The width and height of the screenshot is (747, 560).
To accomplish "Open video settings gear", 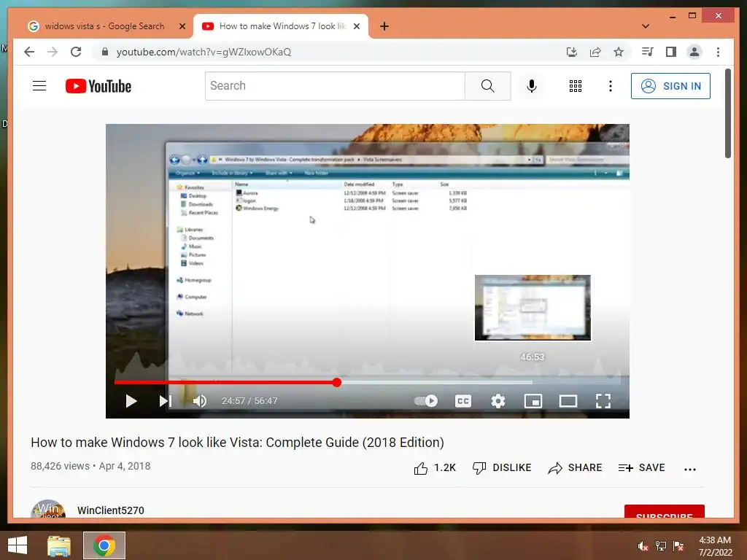I will [498, 401].
